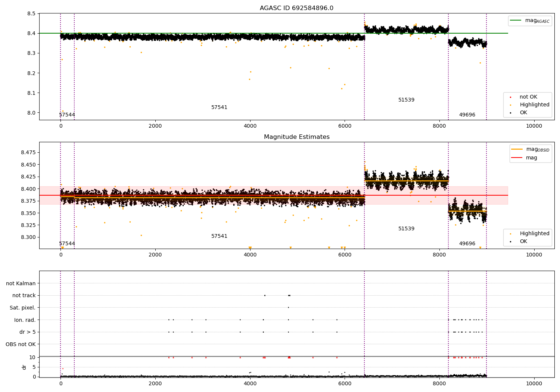Click the 8.300 y-axis tick in middle plot
This screenshot has width=560, height=392.
[28, 237]
